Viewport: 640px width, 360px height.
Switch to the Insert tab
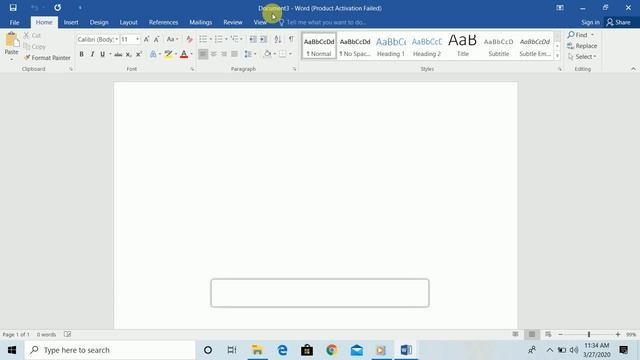[71, 22]
